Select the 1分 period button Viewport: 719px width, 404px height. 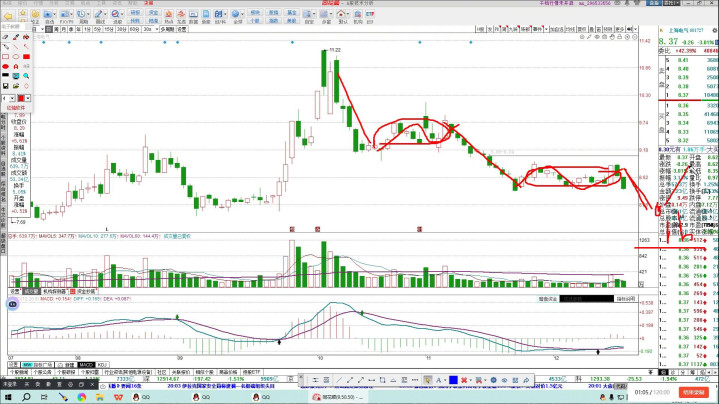coord(87,29)
